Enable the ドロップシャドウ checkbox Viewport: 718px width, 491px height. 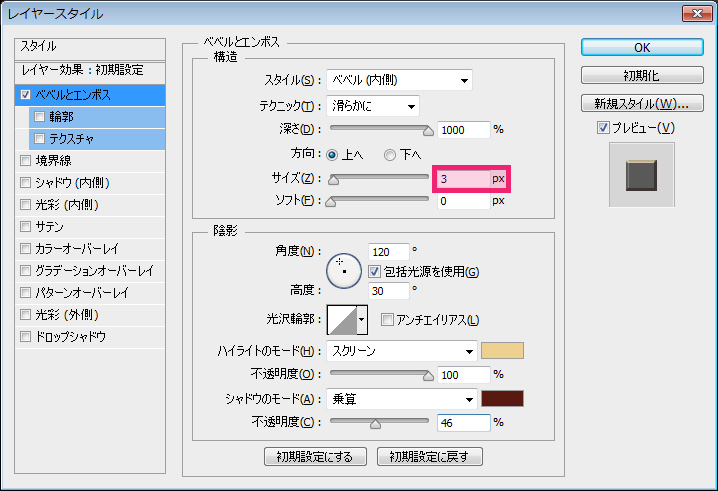[25, 337]
